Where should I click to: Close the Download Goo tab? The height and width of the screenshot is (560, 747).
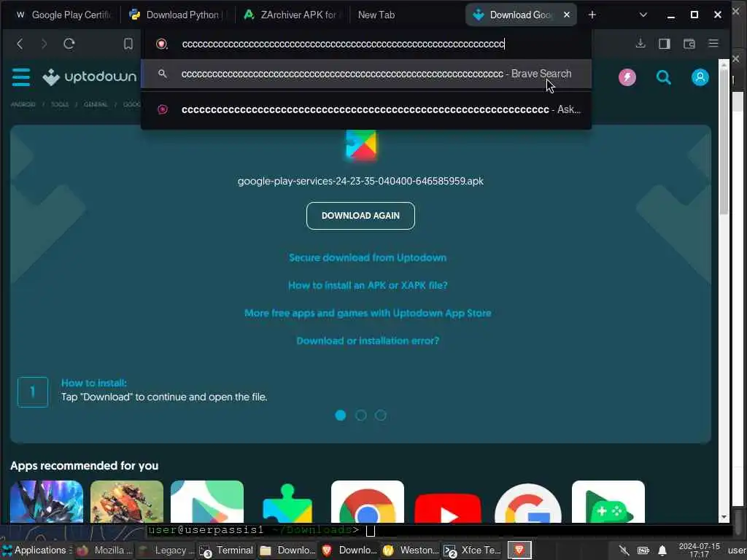pyautogui.click(x=566, y=15)
